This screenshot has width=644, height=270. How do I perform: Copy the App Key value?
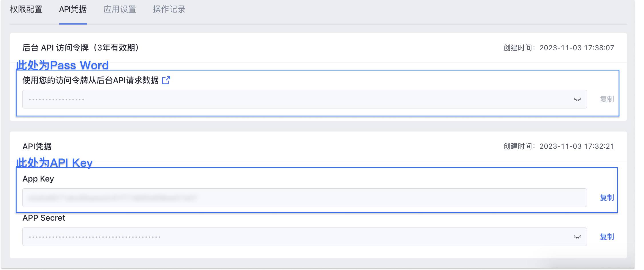(607, 198)
